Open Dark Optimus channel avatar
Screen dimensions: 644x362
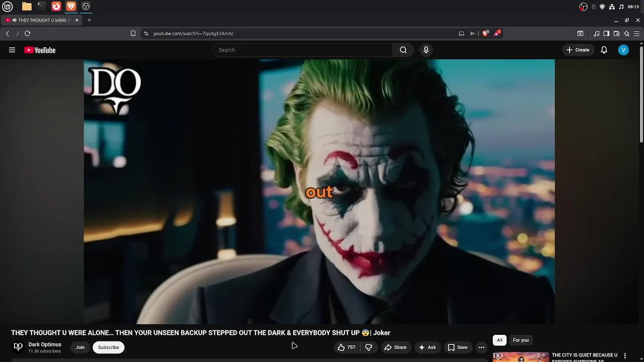pos(18,347)
